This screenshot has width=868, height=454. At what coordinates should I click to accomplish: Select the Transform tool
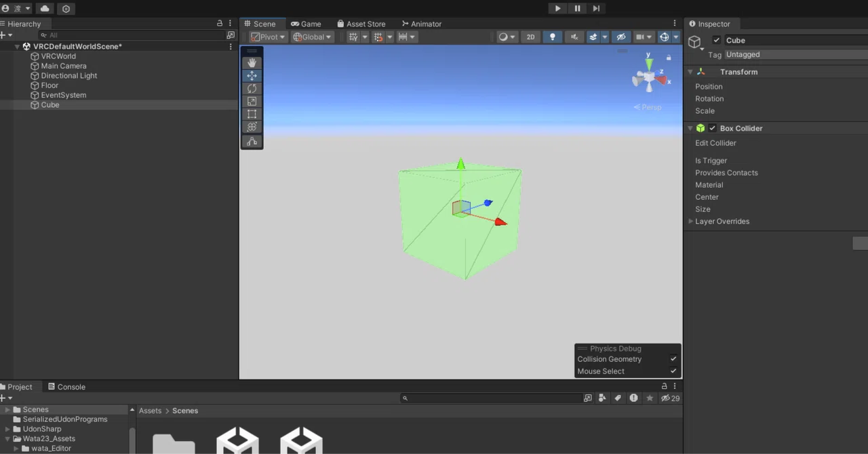tap(252, 127)
